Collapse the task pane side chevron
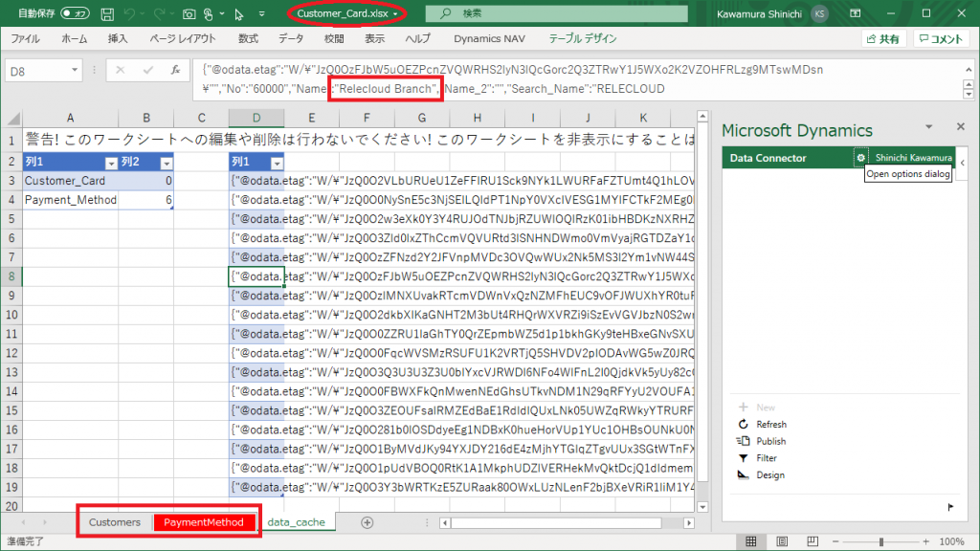The width and height of the screenshot is (980, 551). coord(963,163)
